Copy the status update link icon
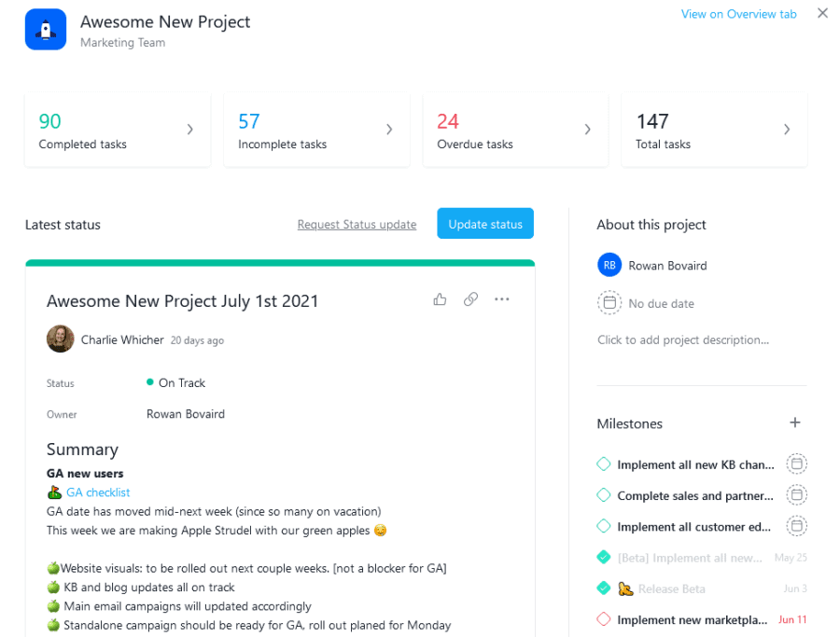Viewport: 840px width, 637px height. tap(470, 299)
